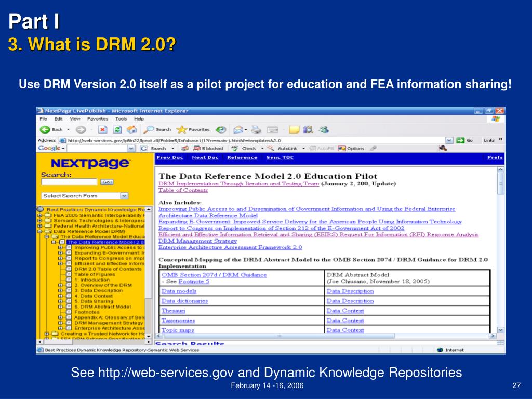Select Table of Figures tree item
The height and width of the screenshot is (399, 532).
click(95, 274)
